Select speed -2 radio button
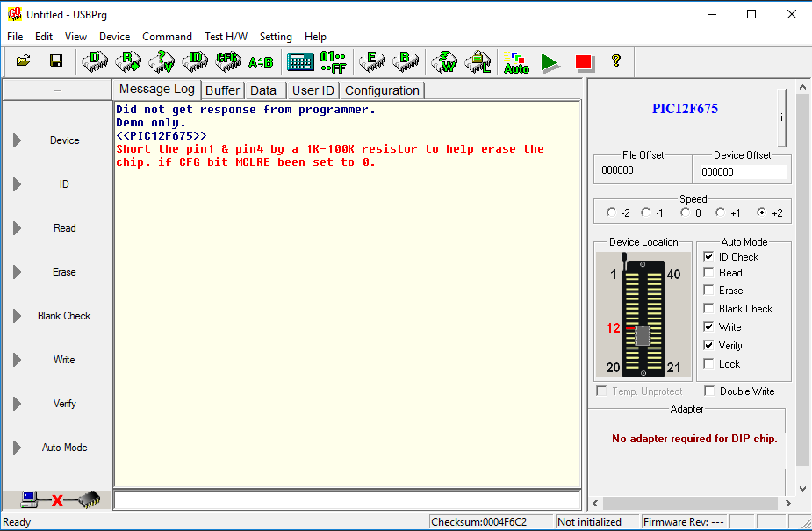 click(x=612, y=212)
